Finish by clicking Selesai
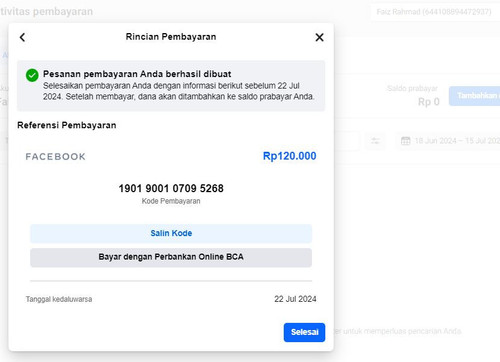500x362 pixels. coord(304,332)
